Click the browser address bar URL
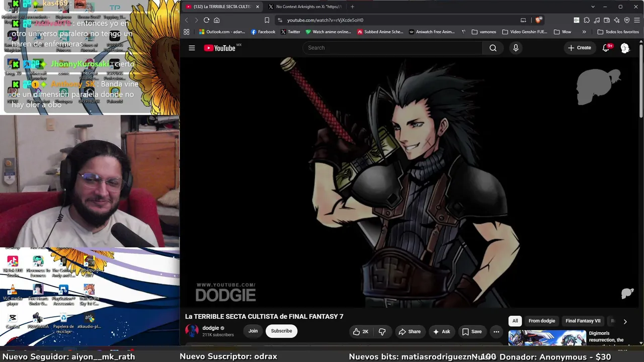Viewport: 644px width, 362px height. click(x=325, y=20)
